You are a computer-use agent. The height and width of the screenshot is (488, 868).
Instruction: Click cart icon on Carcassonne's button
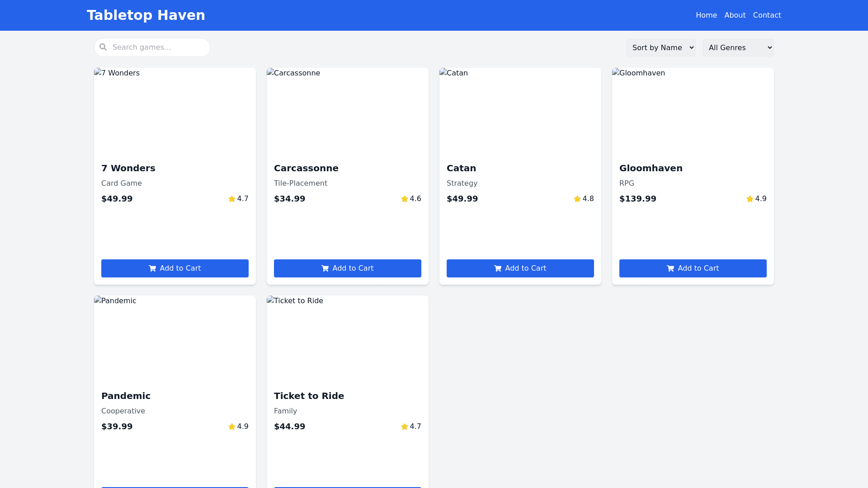point(325,268)
